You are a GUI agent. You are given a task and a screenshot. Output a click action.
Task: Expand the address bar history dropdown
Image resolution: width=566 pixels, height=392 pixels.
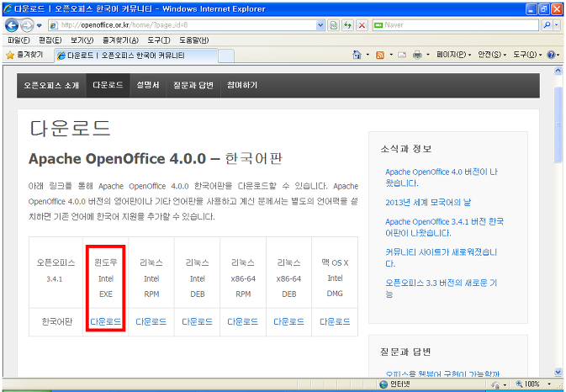(320, 25)
